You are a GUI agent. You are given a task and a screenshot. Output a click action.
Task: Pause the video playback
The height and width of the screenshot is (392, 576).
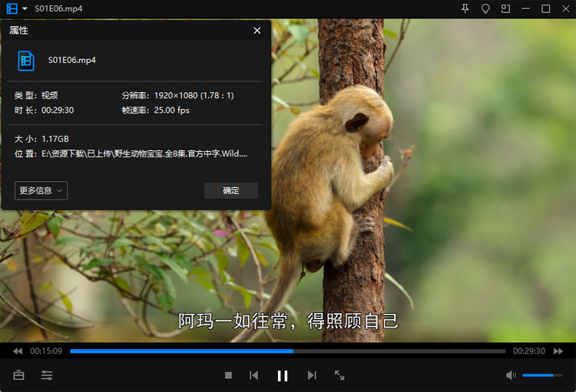point(282,375)
